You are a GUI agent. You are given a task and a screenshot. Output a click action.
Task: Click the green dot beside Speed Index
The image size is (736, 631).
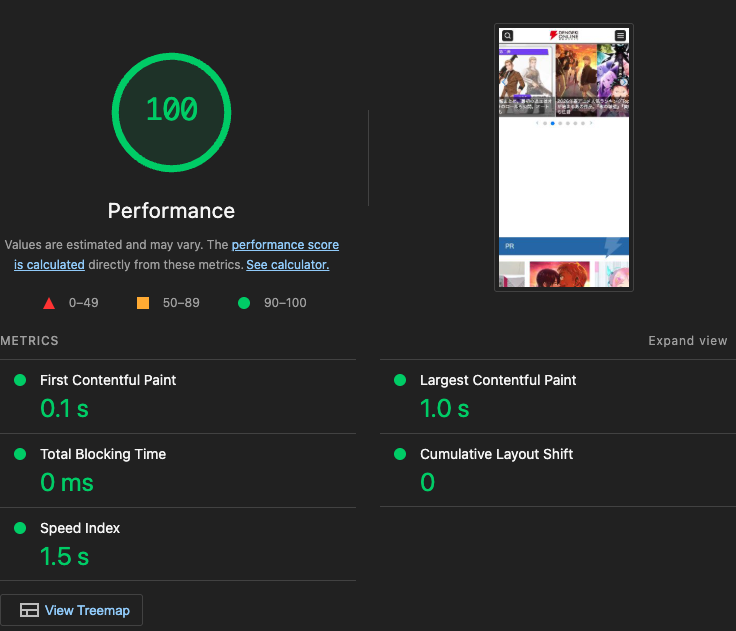20,528
